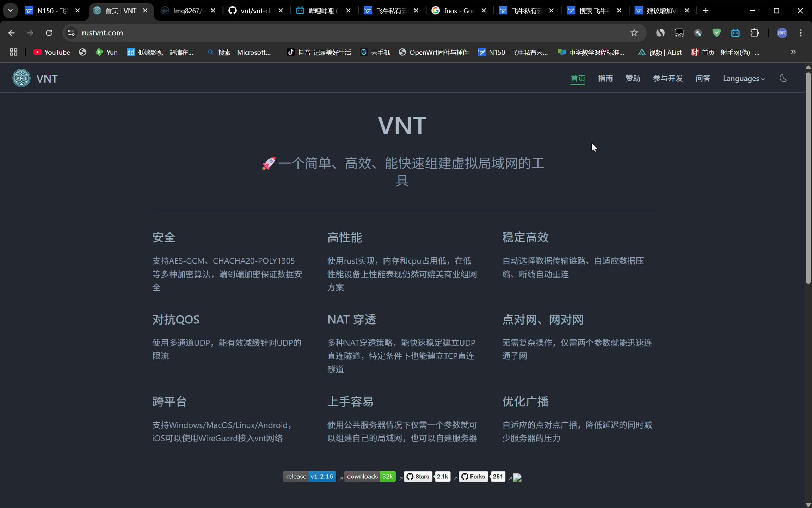Open the 指南 navigation item
Image resolution: width=812 pixels, height=508 pixels.
605,78
